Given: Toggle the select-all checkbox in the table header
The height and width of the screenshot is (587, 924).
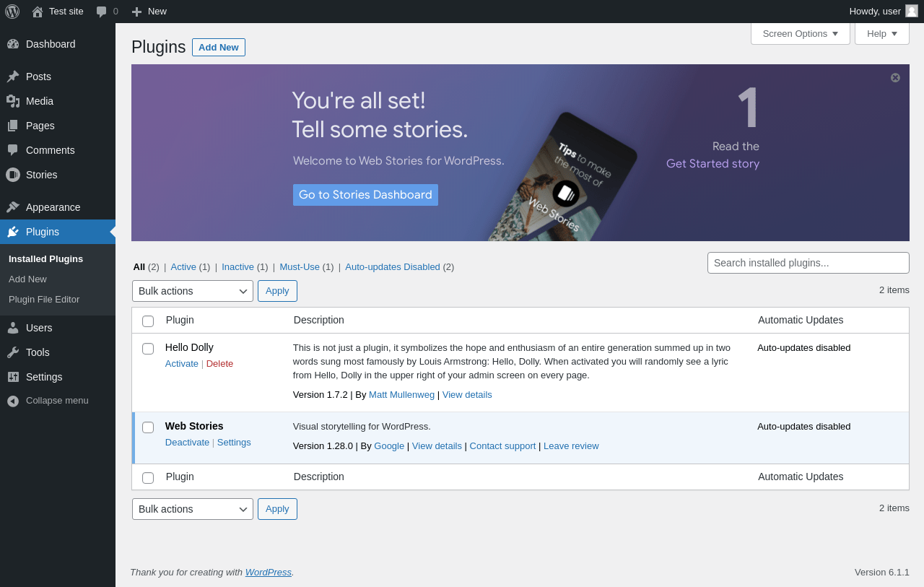Looking at the screenshot, I should point(148,321).
